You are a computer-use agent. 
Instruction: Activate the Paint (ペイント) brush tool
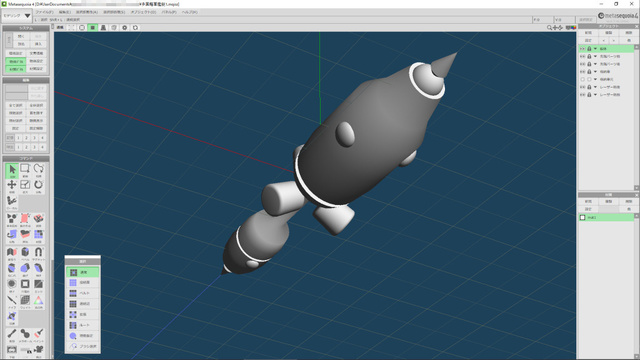[x=38, y=335]
